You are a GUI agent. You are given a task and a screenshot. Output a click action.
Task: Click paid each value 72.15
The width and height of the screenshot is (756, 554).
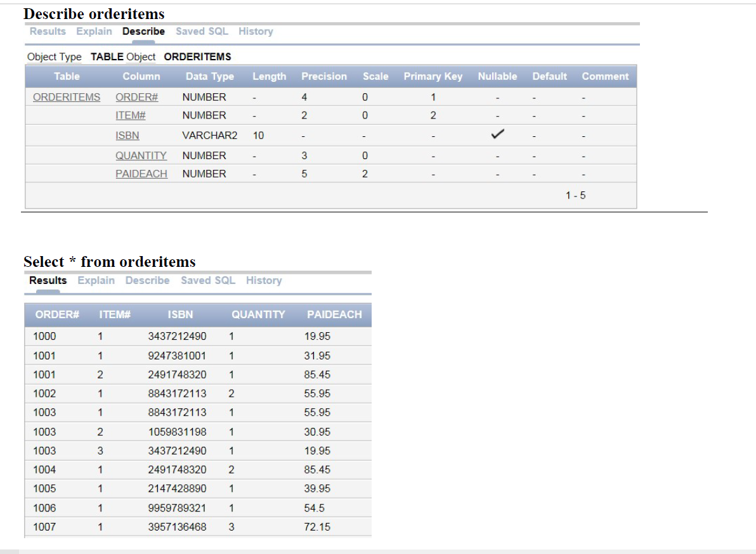click(x=317, y=527)
